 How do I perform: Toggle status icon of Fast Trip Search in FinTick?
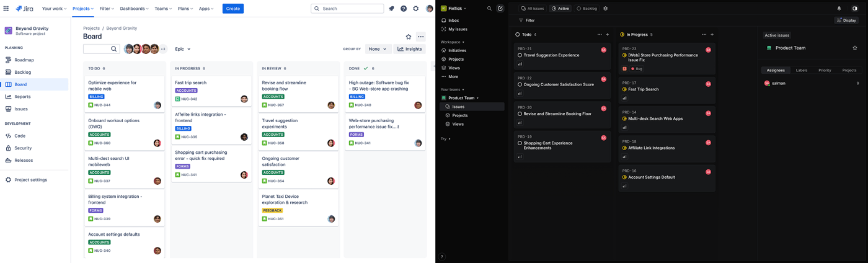pos(624,89)
